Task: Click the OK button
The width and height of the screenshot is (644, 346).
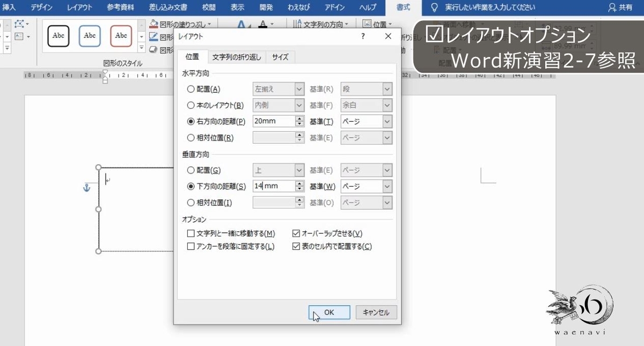Action: pyautogui.click(x=330, y=312)
